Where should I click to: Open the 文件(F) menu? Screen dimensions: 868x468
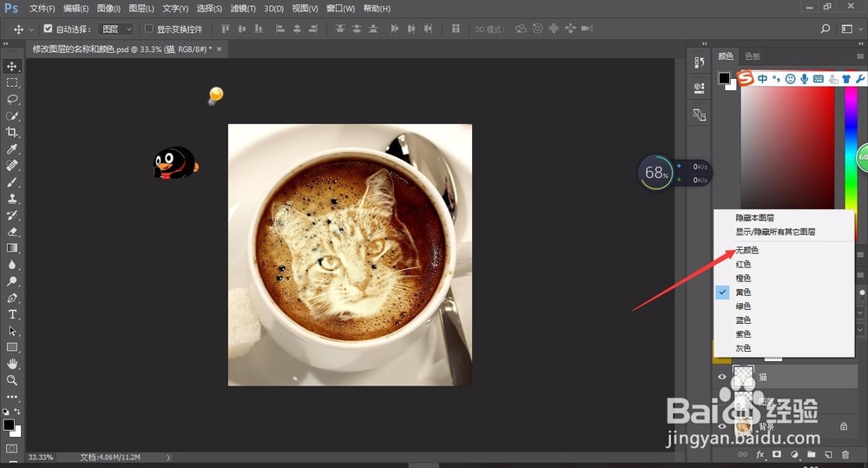(x=42, y=9)
